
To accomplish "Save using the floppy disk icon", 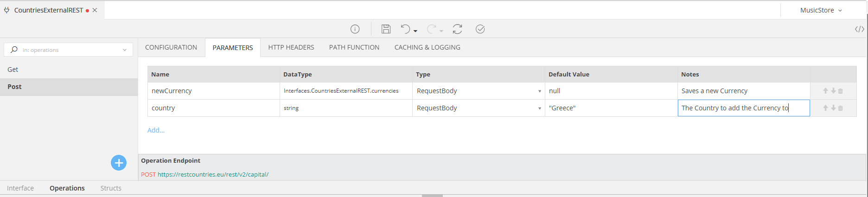I will click(x=386, y=29).
